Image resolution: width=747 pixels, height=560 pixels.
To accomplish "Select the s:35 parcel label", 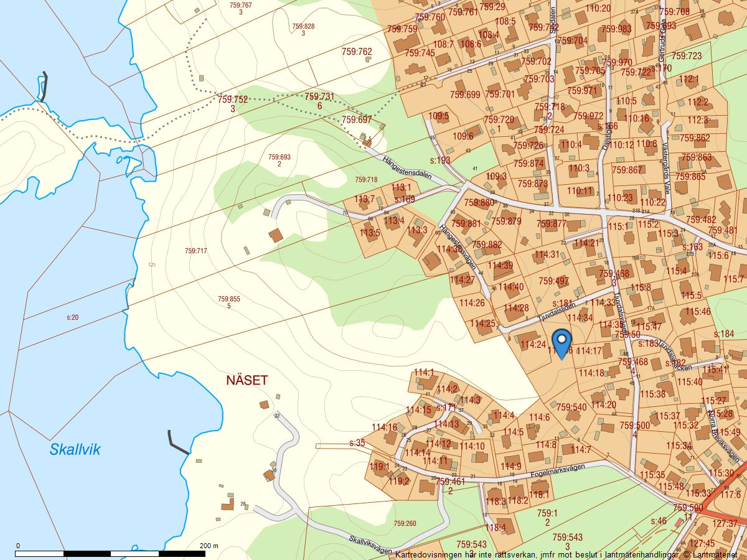I will point(357,443).
